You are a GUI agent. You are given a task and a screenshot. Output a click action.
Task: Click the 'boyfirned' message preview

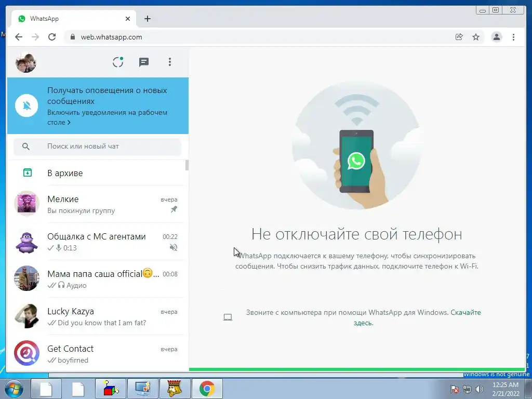[x=73, y=360]
